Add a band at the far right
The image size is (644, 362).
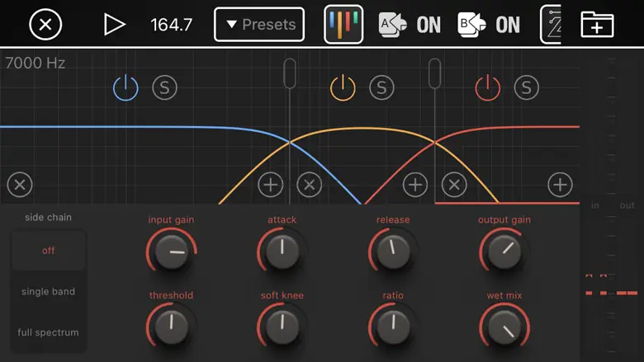561,185
